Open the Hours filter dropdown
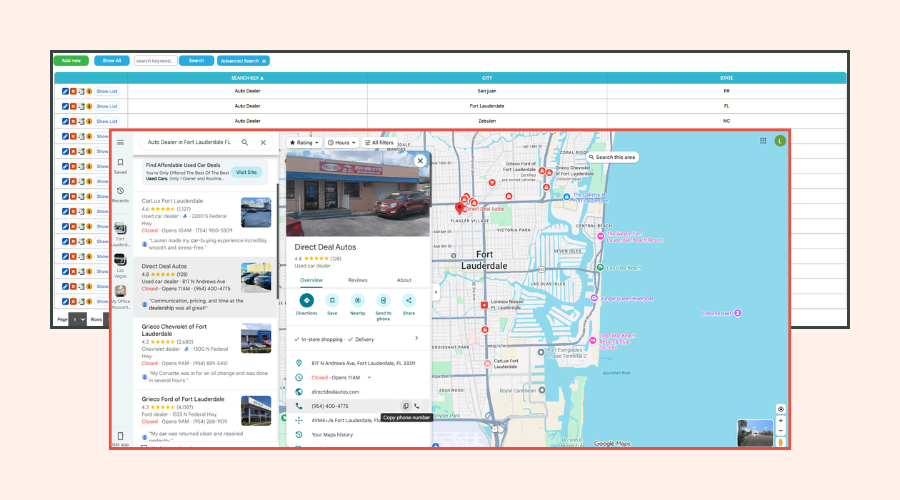This screenshot has height=500, width=900. click(x=342, y=142)
